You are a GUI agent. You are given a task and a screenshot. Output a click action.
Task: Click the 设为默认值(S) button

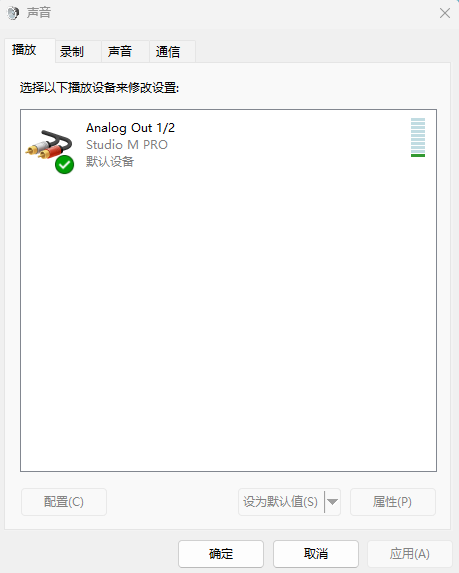click(281, 502)
